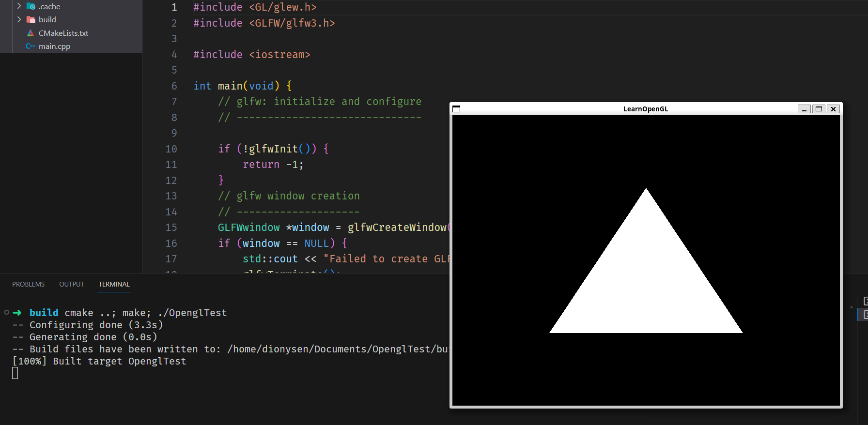Screen dimensions: 868x425
Task: Switch to the PROBLEMS panel tab
Action: coord(28,284)
